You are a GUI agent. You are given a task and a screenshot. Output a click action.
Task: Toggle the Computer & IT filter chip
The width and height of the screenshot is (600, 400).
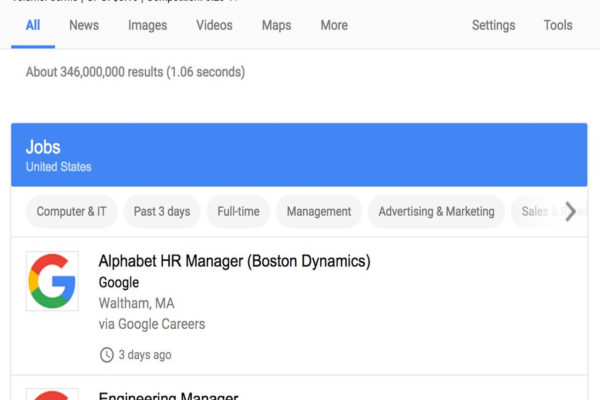(x=71, y=211)
